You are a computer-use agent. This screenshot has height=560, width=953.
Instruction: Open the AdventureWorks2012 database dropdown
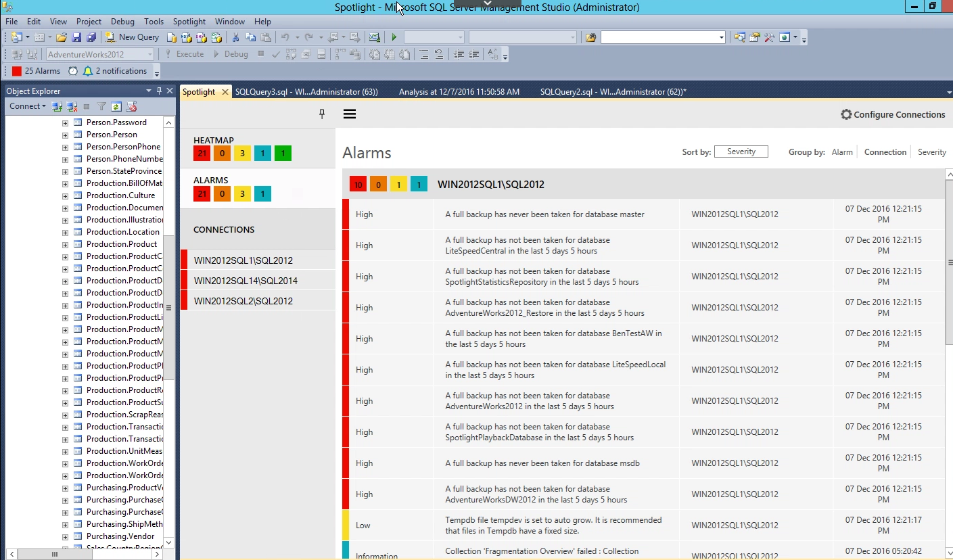[100, 54]
